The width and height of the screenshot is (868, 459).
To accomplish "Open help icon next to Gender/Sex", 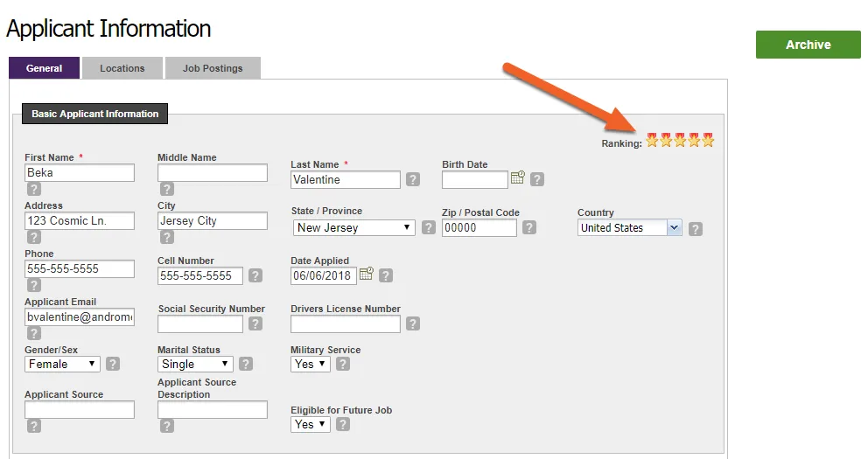I will coord(113,364).
